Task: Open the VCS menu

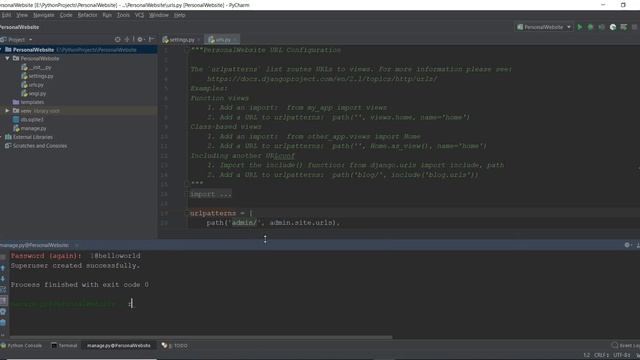Action: click(x=139, y=15)
